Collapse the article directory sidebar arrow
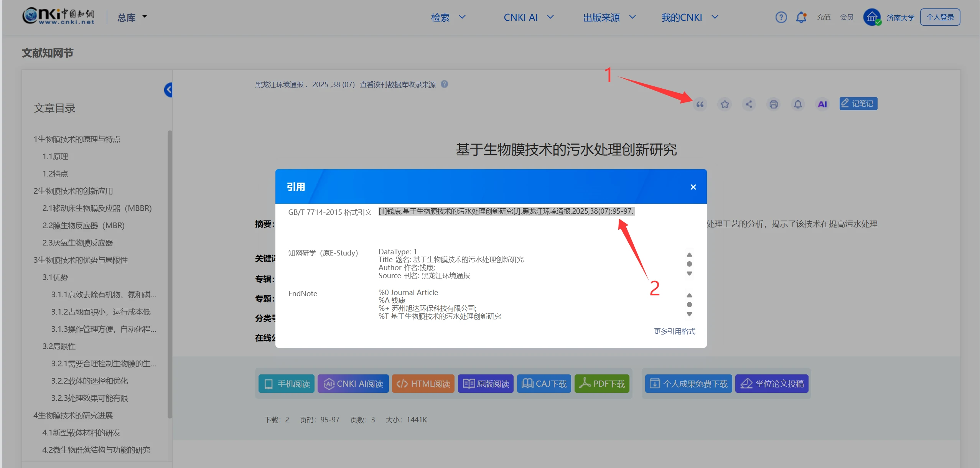This screenshot has width=980, height=468. click(x=168, y=90)
